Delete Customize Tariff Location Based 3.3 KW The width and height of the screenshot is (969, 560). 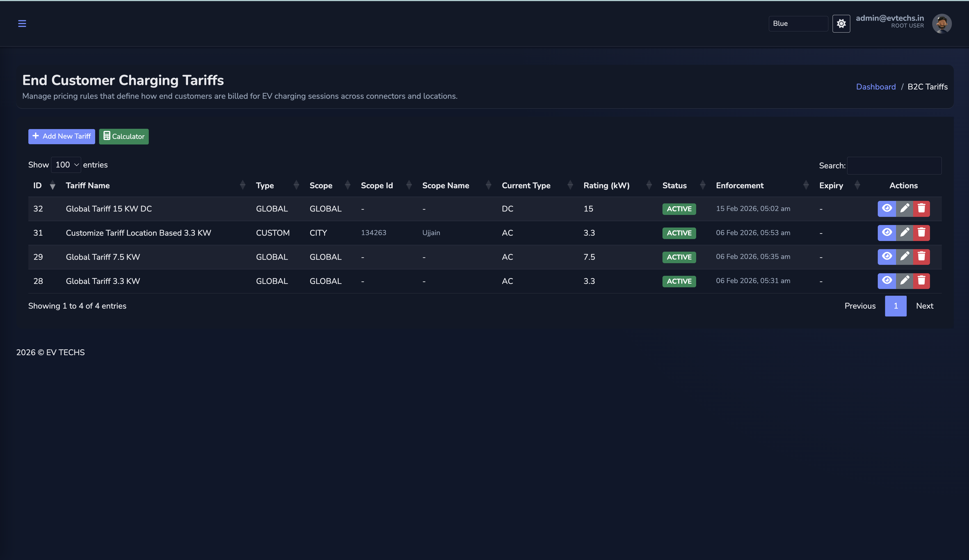(922, 233)
